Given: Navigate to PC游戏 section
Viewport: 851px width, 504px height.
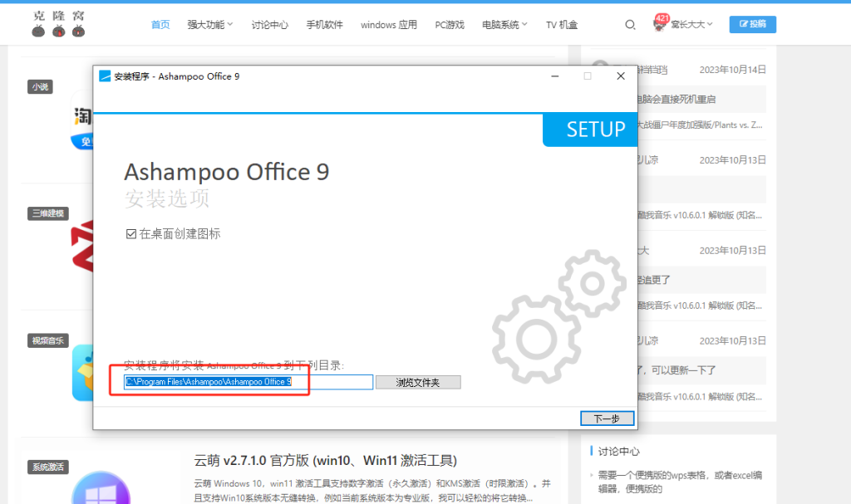Looking at the screenshot, I should tap(450, 24).
